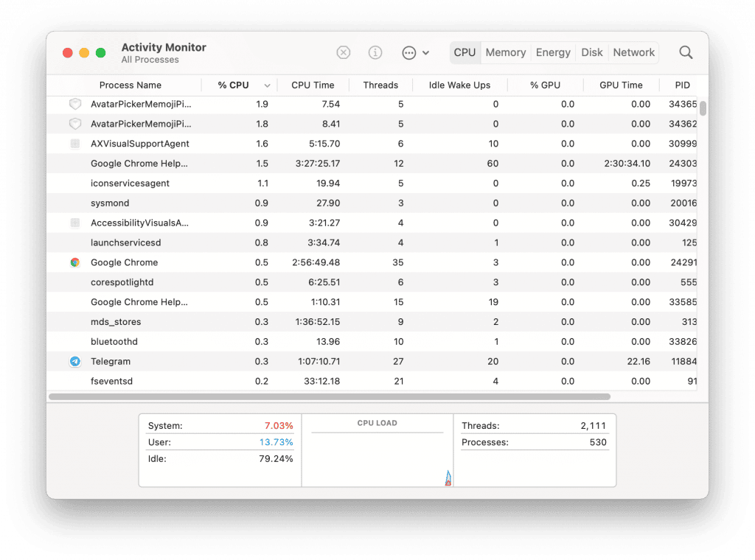Go to the Network tab
Screen dimensions: 755x560
coord(633,52)
